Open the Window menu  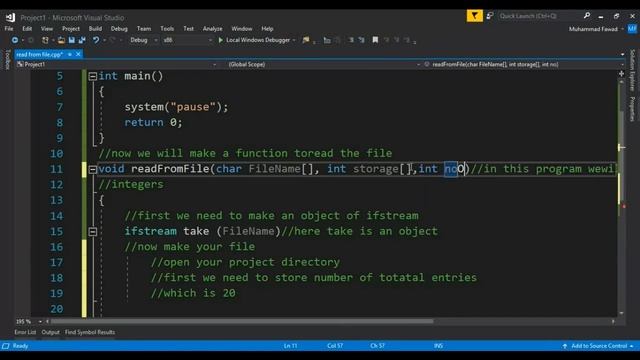(242, 29)
